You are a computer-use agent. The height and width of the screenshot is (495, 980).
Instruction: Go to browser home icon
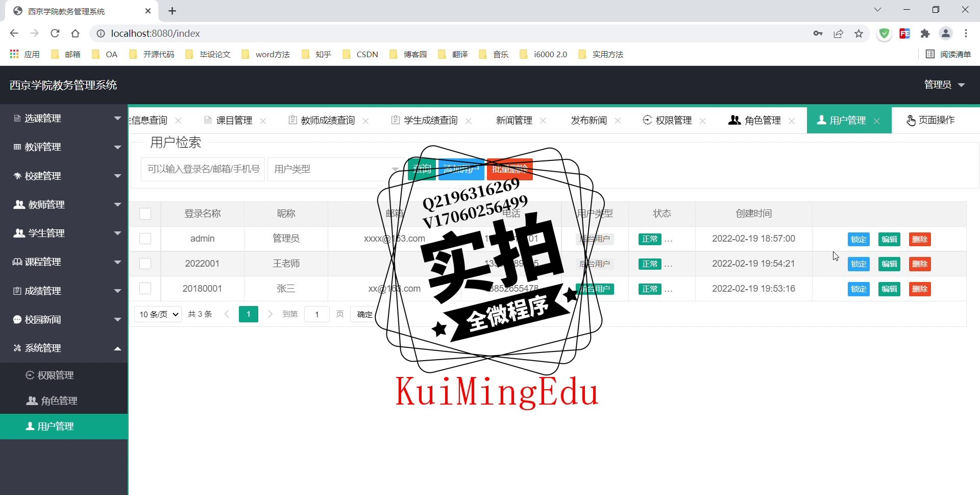tap(75, 33)
